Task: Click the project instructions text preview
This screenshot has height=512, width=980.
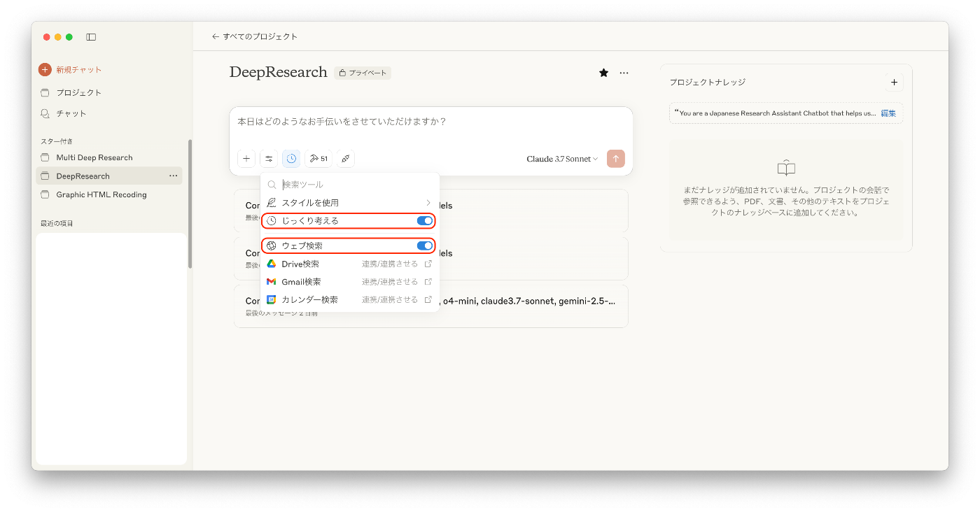Action: point(776,113)
